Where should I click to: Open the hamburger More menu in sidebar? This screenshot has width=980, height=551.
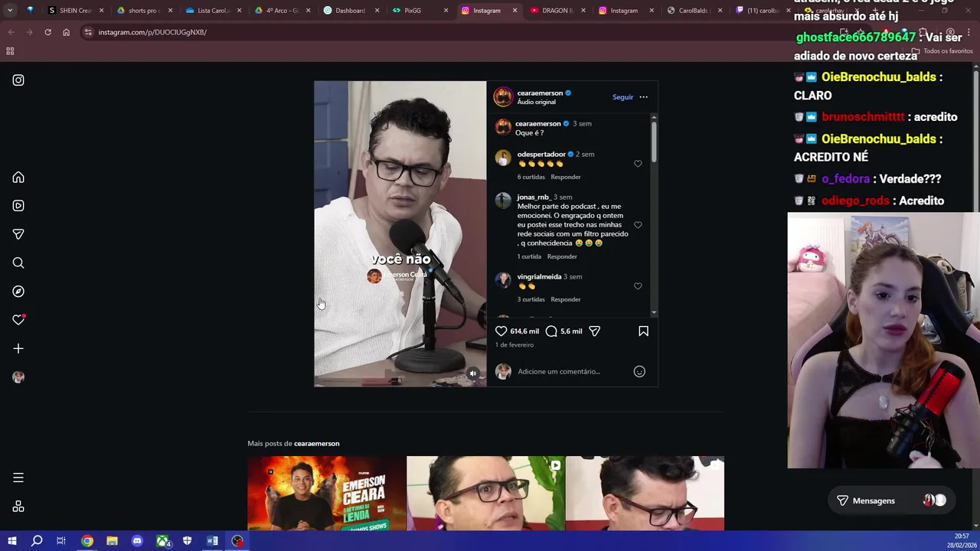(18, 478)
